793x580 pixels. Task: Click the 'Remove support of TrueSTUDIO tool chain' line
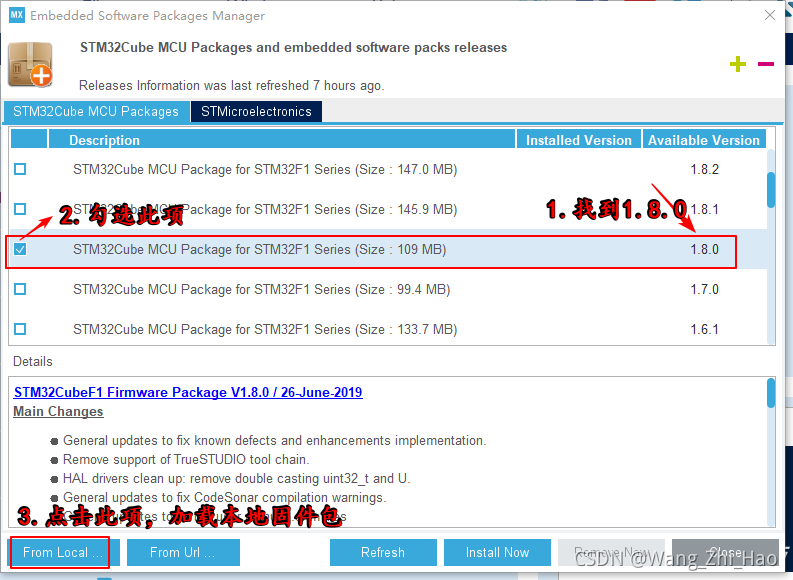186,460
